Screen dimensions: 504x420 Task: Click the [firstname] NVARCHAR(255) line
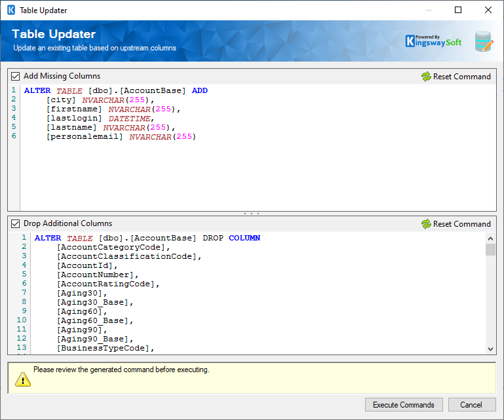[113, 109]
